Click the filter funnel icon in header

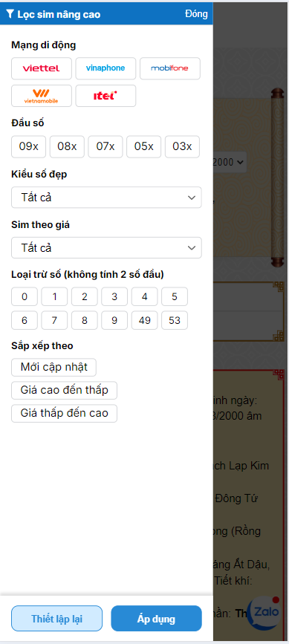[10, 15]
